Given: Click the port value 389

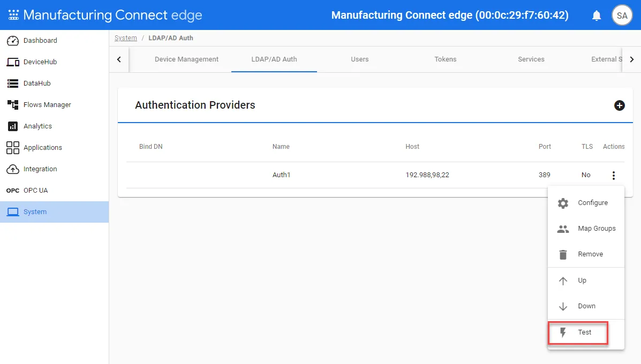Looking at the screenshot, I should point(544,175).
